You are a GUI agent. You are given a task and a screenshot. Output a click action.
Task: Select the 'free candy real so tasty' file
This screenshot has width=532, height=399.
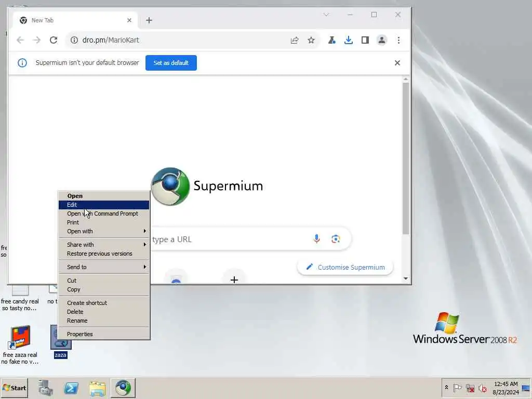pyautogui.click(x=20, y=299)
